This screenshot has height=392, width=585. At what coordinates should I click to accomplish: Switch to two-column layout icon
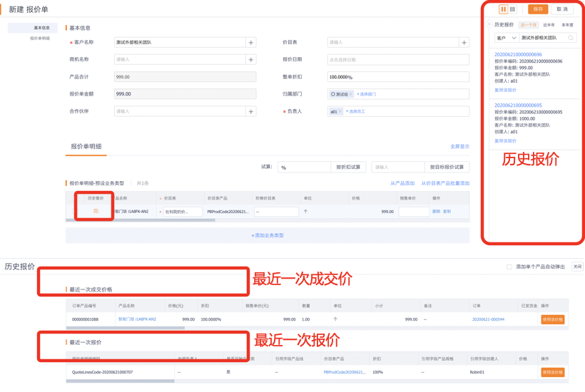(504, 9)
